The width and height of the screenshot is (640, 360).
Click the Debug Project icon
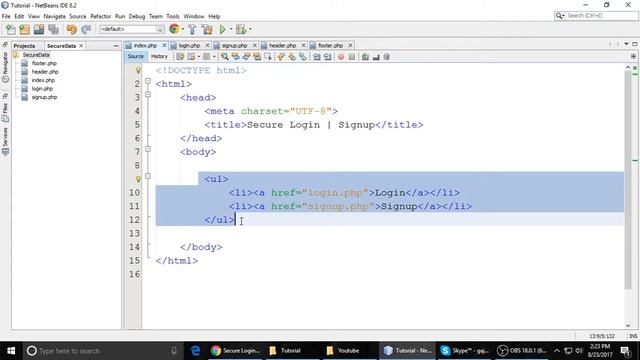pos(241,29)
